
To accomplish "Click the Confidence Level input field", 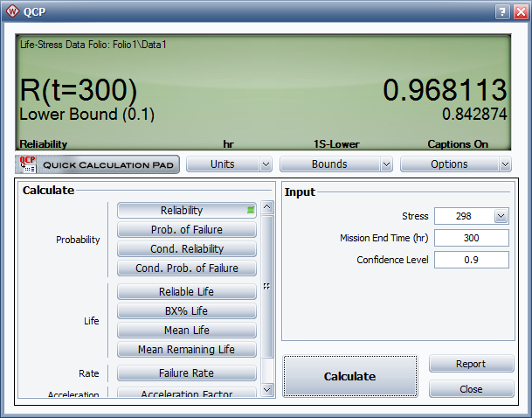I will pos(471,260).
